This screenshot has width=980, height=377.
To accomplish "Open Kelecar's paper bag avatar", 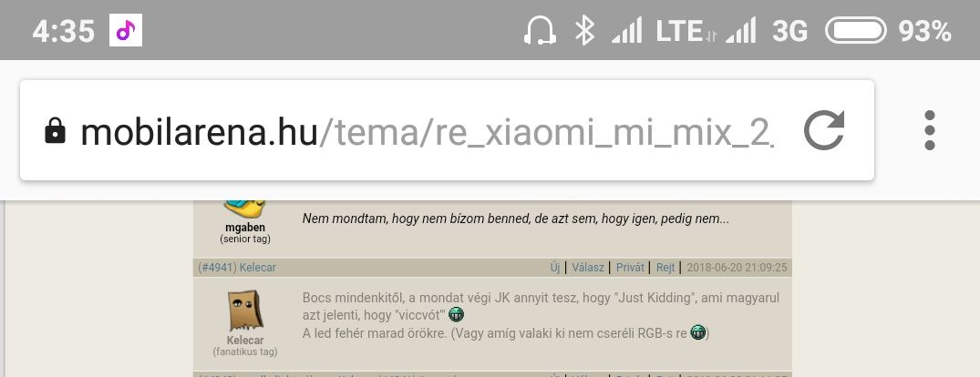I will (x=245, y=311).
